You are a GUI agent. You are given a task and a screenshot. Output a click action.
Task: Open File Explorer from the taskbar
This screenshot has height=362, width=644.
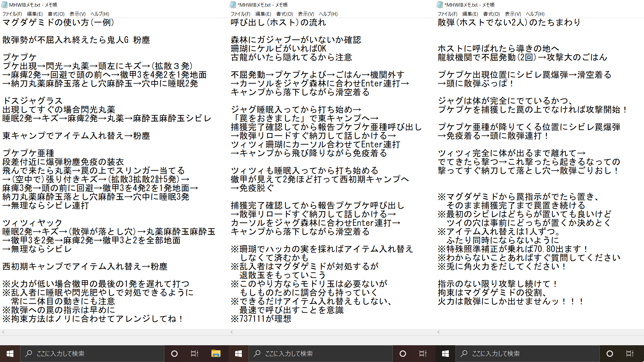(x=216, y=354)
